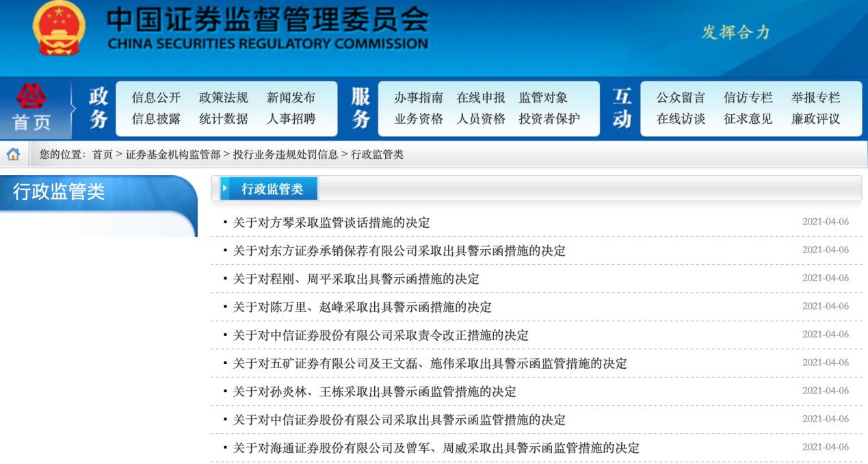Open 中信证券 出具警示函监管措施 decision
868x464 pixels.
399,419
